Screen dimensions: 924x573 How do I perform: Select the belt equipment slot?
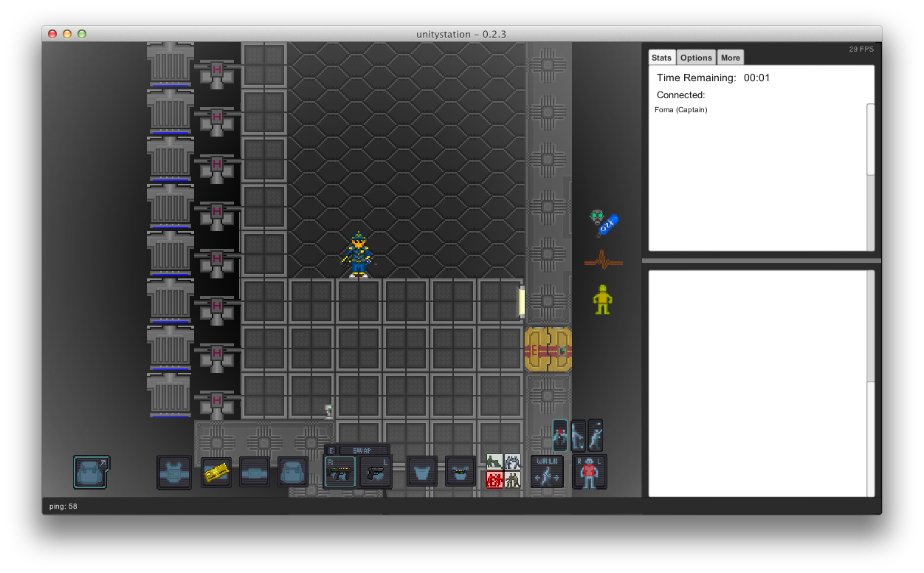point(254,471)
